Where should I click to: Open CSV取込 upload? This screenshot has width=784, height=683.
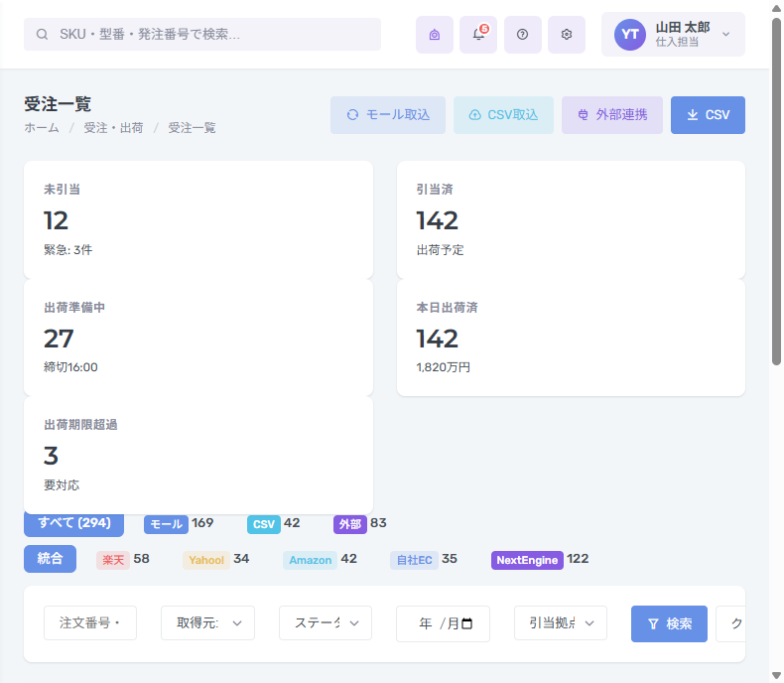pyautogui.click(x=503, y=115)
